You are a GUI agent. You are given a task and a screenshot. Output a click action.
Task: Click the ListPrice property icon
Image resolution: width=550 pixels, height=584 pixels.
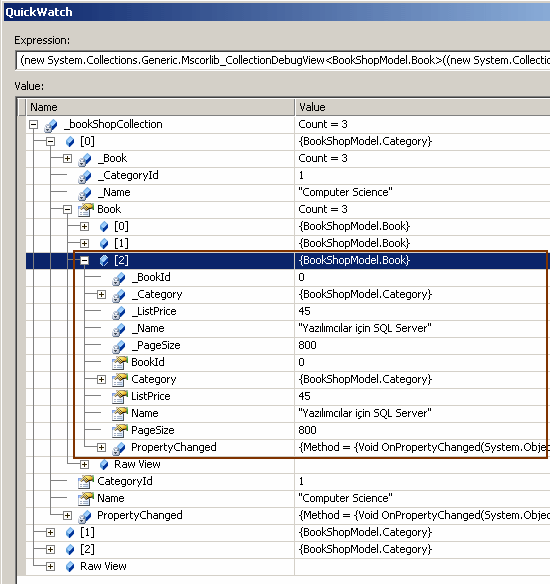120,397
